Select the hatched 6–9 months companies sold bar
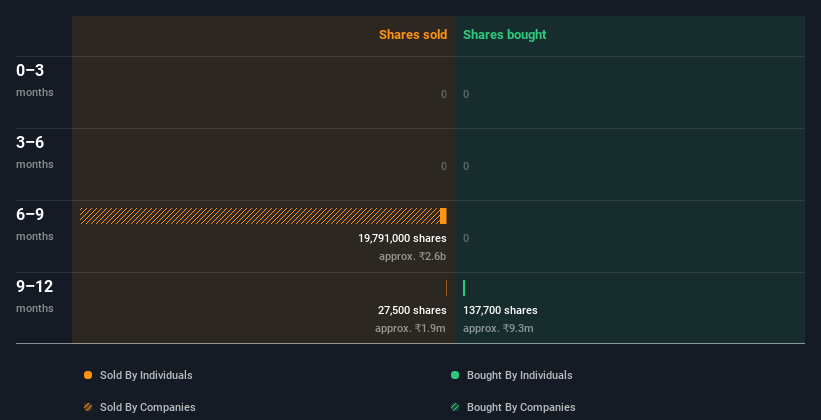 tap(260, 216)
